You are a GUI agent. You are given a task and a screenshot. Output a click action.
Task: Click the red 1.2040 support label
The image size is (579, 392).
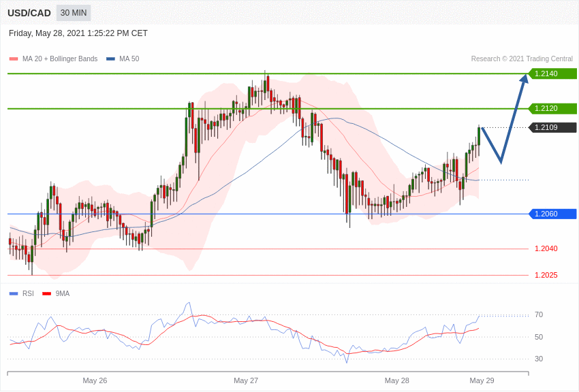coord(546,248)
